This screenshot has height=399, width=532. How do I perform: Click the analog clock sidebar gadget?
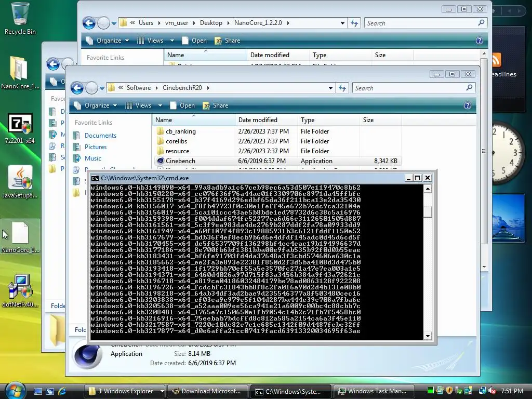pos(508,153)
